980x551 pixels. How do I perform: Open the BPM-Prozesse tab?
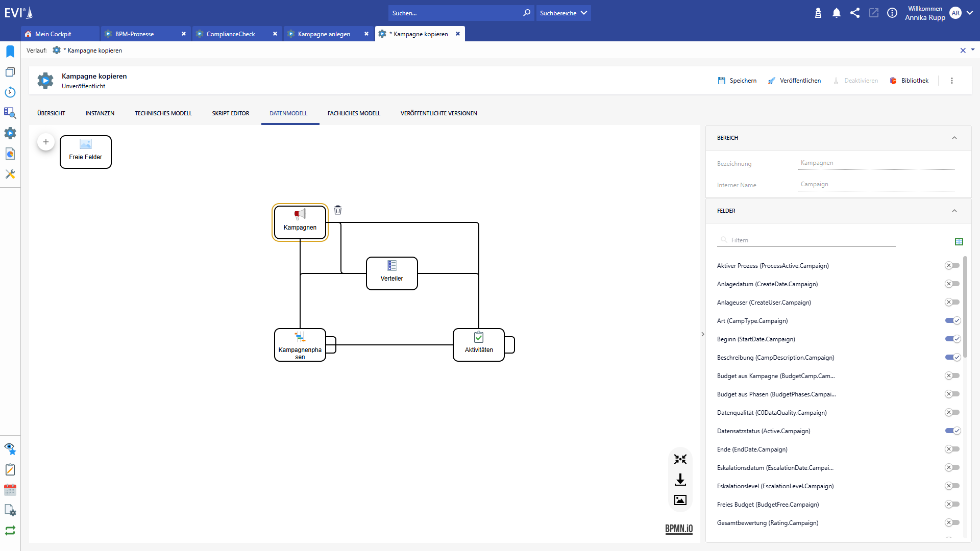coord(134,34)
